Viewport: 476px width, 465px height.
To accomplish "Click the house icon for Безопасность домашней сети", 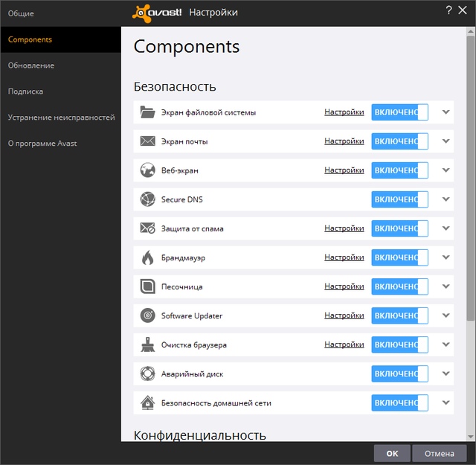I will click(x=147, y=403).
